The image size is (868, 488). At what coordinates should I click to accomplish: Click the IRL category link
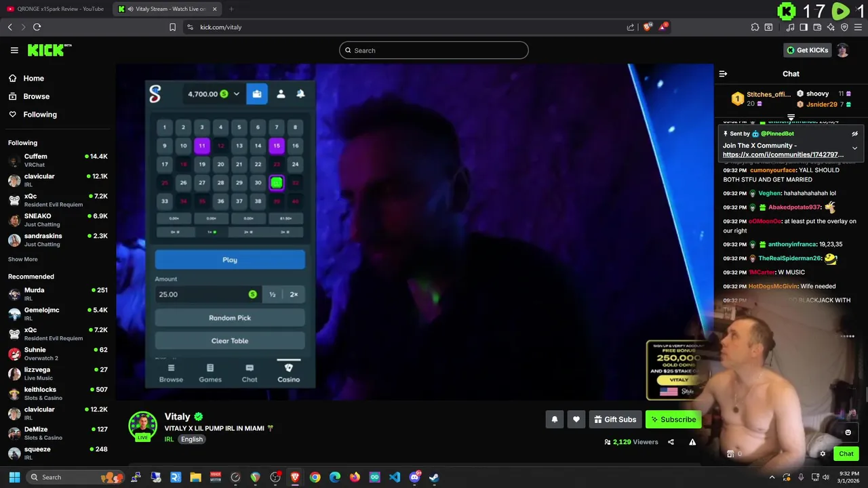click(169, 439)
